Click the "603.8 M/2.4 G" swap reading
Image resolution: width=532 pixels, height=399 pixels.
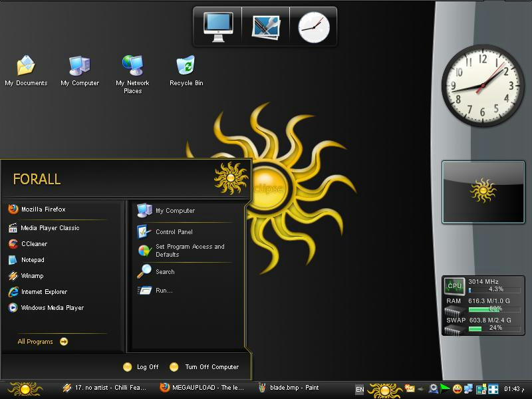pos(490,321)
